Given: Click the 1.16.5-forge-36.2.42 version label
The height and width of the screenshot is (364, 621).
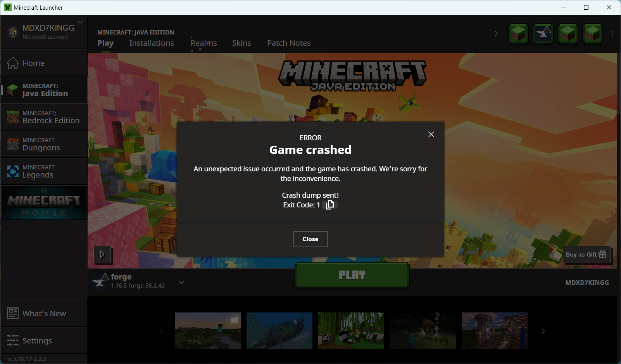Looking at the screenshot, I should click(x=138, y=286).
